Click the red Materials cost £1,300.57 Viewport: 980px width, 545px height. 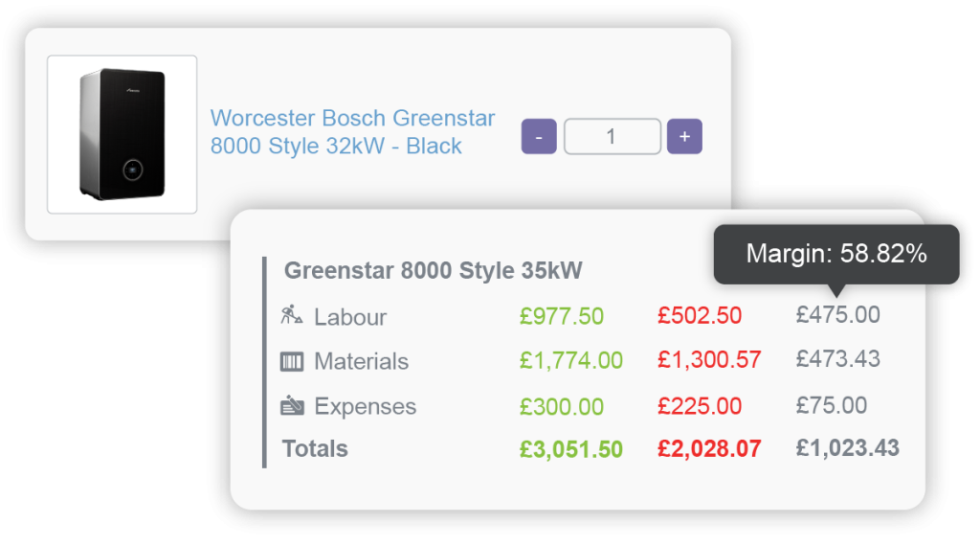pos(709,360)
